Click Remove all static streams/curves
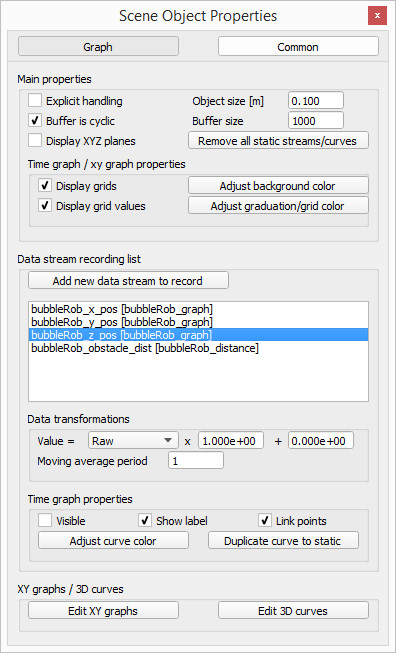 [278, 141]
